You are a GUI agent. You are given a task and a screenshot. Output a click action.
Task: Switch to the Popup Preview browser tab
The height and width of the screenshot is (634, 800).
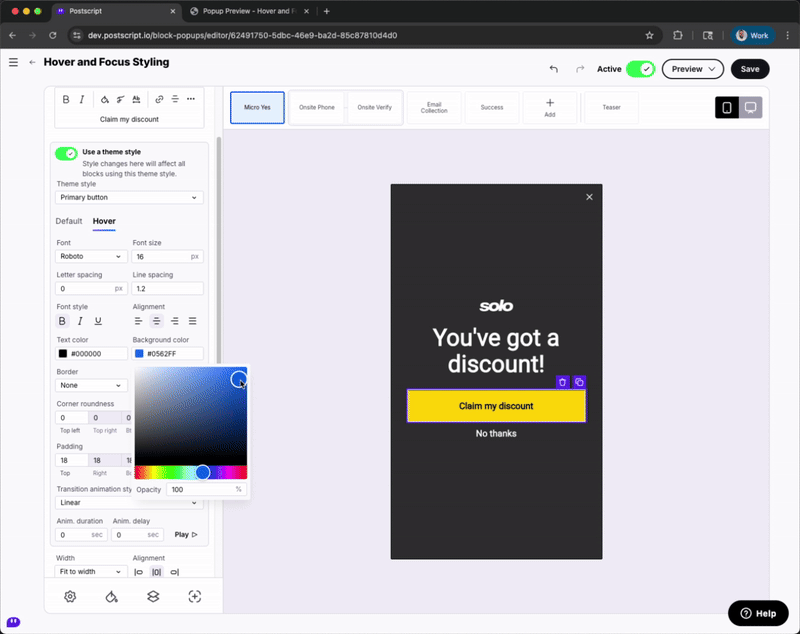[248, 11]
